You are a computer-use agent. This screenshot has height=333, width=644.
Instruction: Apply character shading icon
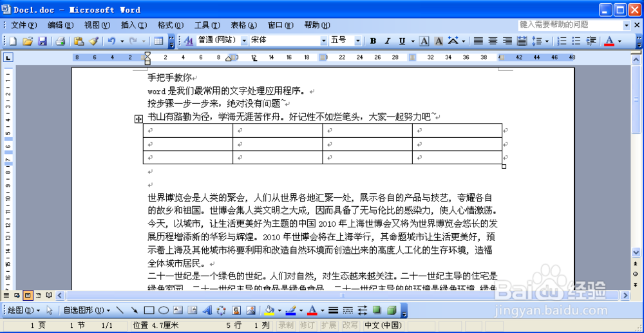[x=439, y=41]
